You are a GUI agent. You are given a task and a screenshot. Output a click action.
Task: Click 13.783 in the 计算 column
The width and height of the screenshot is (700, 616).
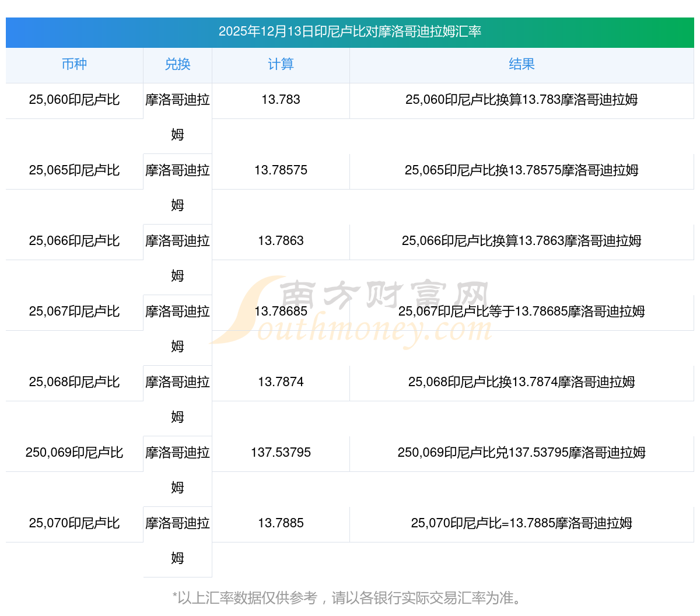[x=281, y=100]
